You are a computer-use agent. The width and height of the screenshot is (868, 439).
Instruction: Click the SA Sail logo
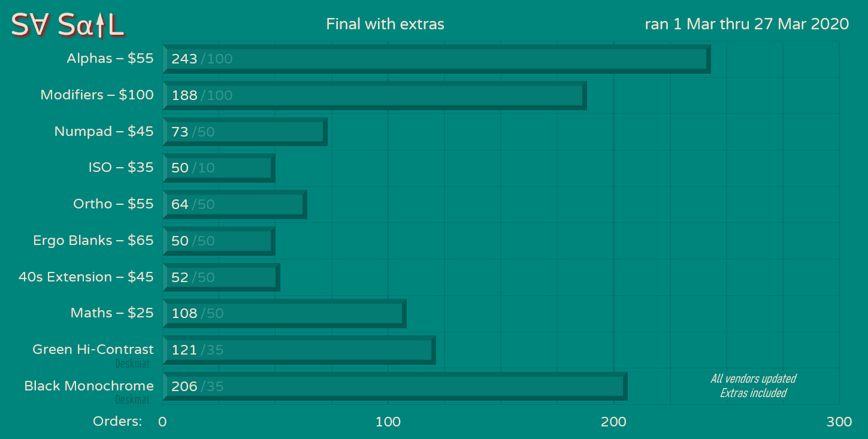click(67, 25)
